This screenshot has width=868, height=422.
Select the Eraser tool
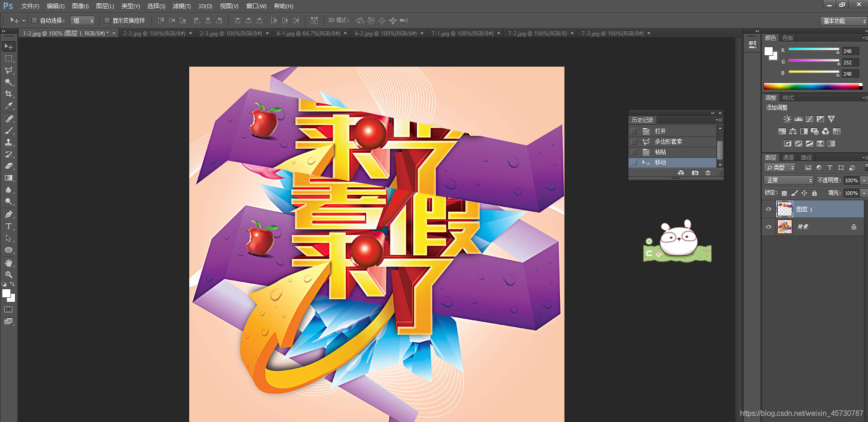[x=9, y=166]
